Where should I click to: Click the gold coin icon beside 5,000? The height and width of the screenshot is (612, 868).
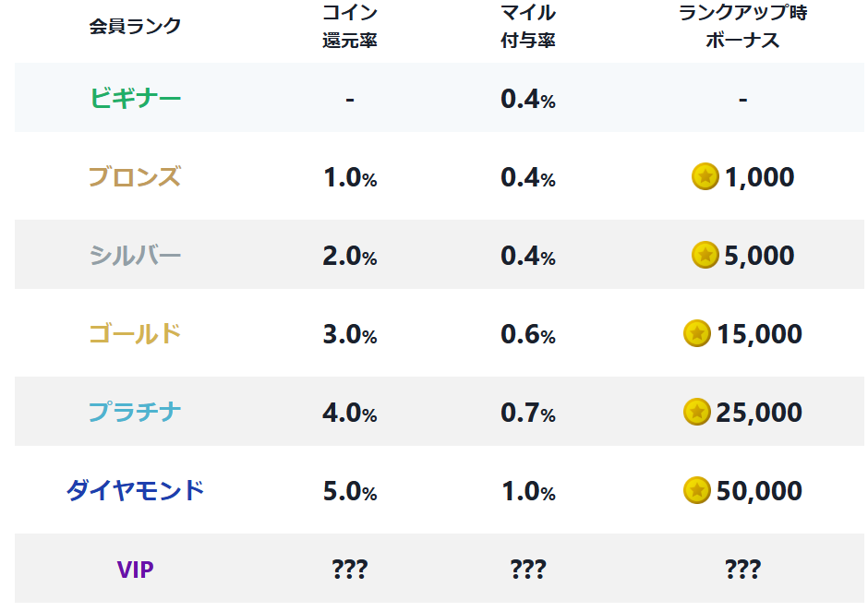click(x=705, y=255)
